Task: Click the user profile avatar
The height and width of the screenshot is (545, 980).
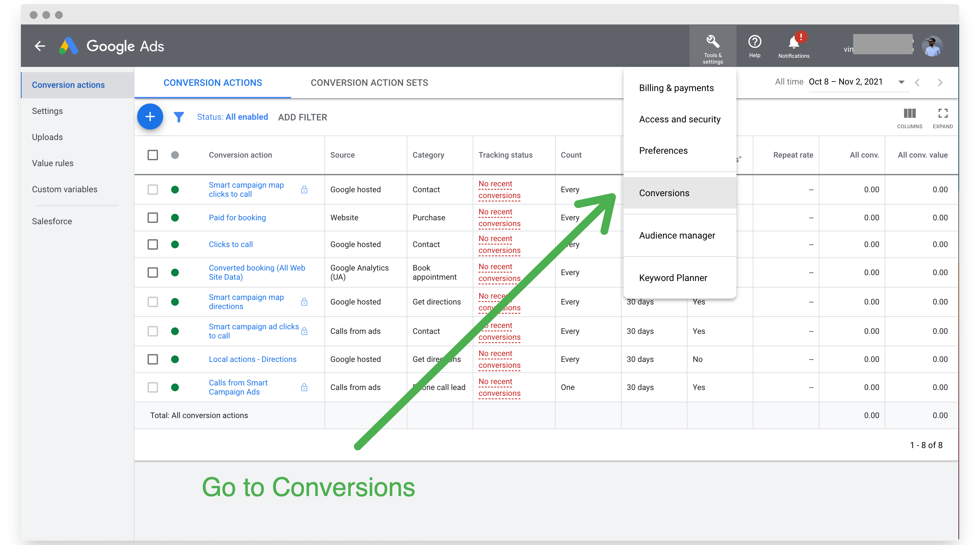Action: pos(932,46)
